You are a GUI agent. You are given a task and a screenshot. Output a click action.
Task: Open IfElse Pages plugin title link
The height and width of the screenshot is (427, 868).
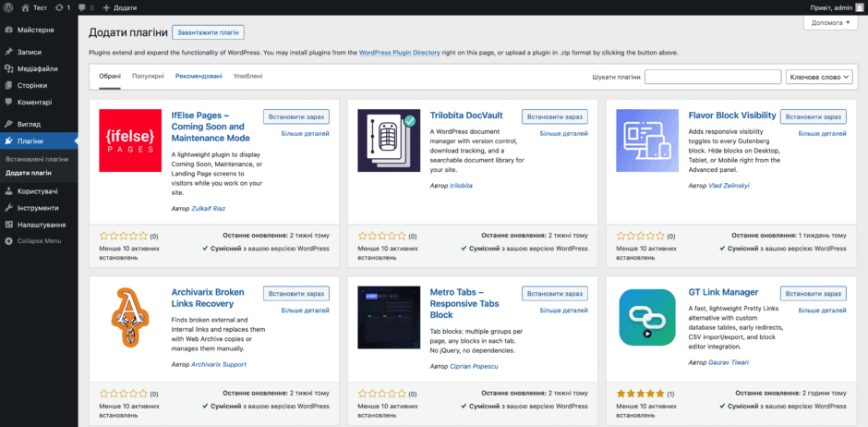coord(211,127)
